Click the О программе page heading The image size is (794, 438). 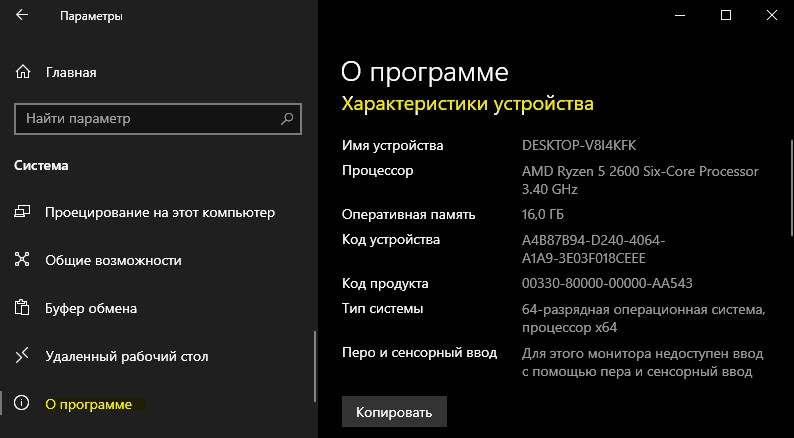tap(424, 72)
